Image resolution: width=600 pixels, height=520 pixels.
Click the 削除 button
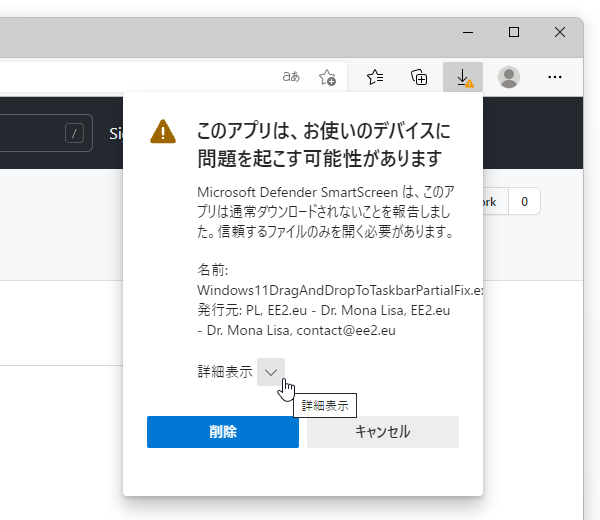pos(223,432)
